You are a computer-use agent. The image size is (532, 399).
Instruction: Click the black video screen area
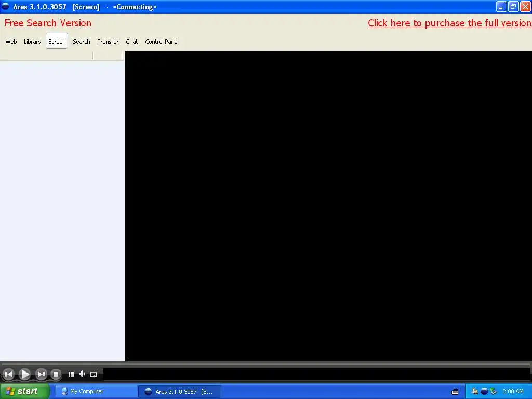(328, 206)
